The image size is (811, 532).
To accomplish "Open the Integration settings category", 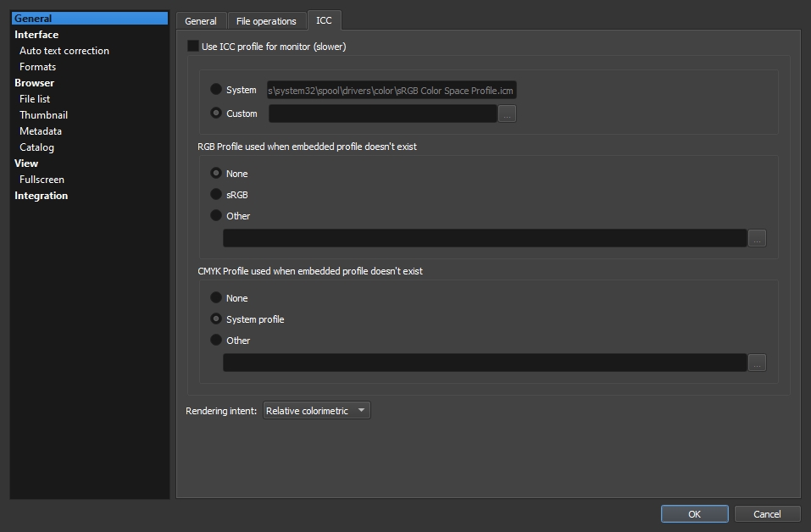I will [x=41, y=196].
